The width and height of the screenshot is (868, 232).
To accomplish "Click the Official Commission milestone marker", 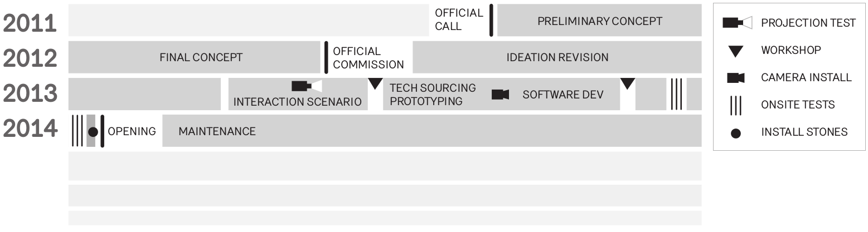I will pos(326,57).
